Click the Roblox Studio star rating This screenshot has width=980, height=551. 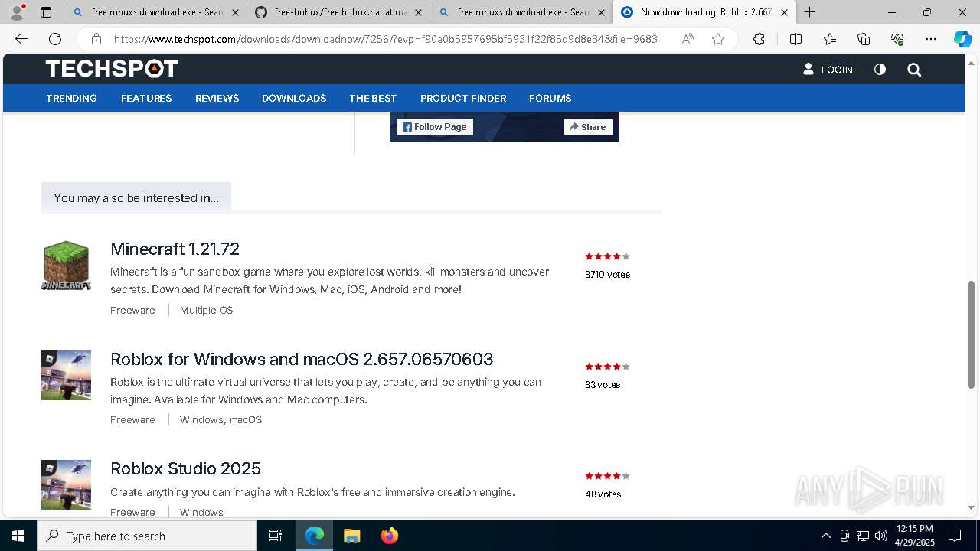[607, 476]
